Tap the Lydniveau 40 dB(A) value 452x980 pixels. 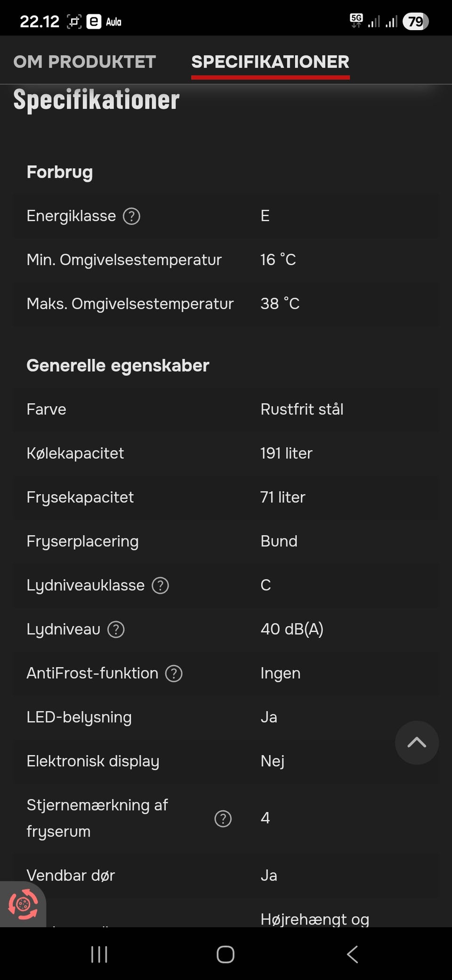[x=292, y=629]
